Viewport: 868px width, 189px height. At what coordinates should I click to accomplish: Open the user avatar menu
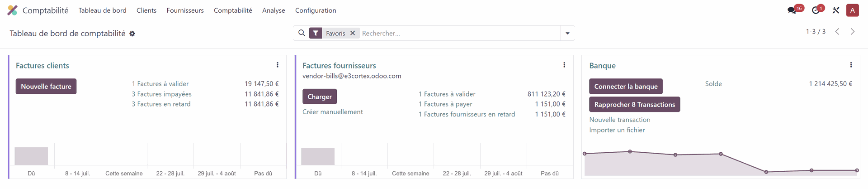point(852,10)
